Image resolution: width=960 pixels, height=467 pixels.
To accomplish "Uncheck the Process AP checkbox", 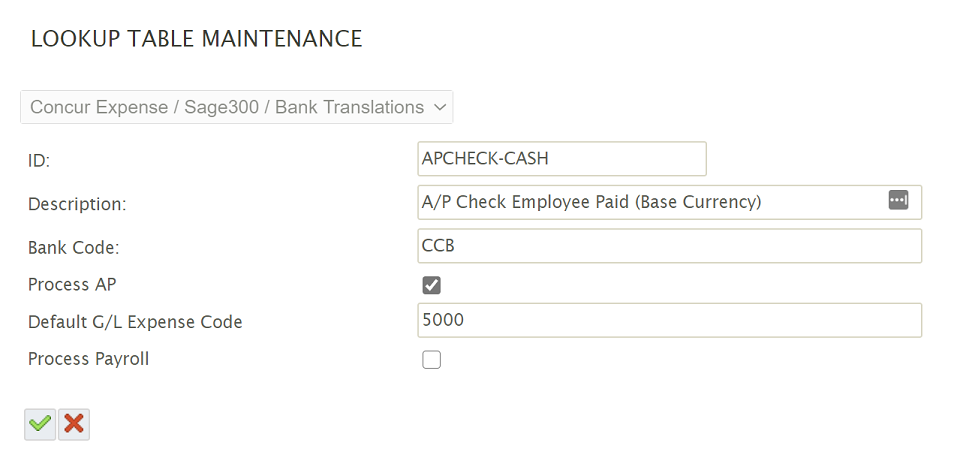I will click(x=432, y=286).
